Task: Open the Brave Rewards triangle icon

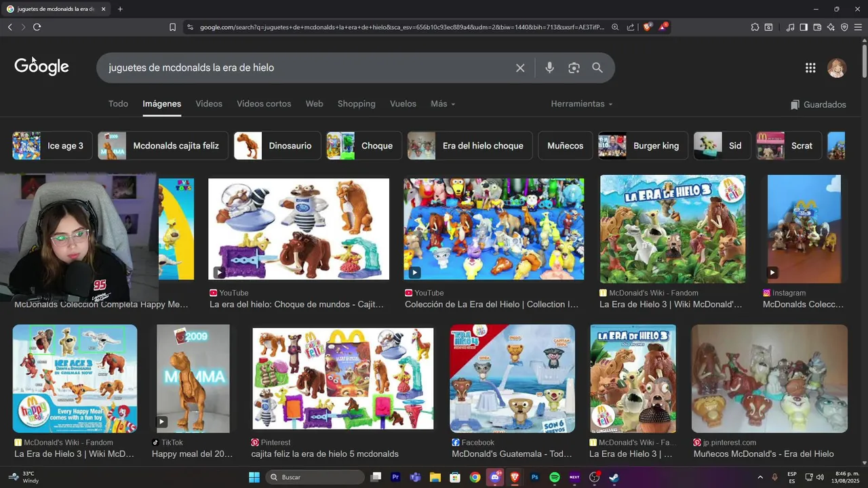Action: 663,27
